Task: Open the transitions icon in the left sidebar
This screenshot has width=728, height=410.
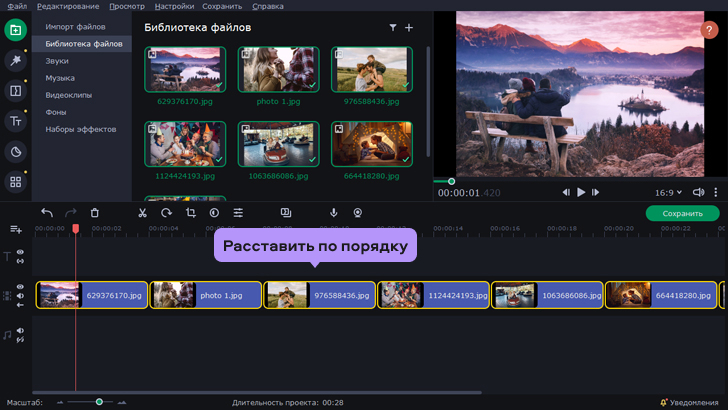Action: pyautogui.click(x=15, y=91)
